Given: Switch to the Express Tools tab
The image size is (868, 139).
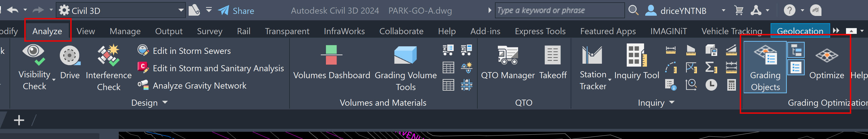Looking at the screenshot, I should 540,31.
